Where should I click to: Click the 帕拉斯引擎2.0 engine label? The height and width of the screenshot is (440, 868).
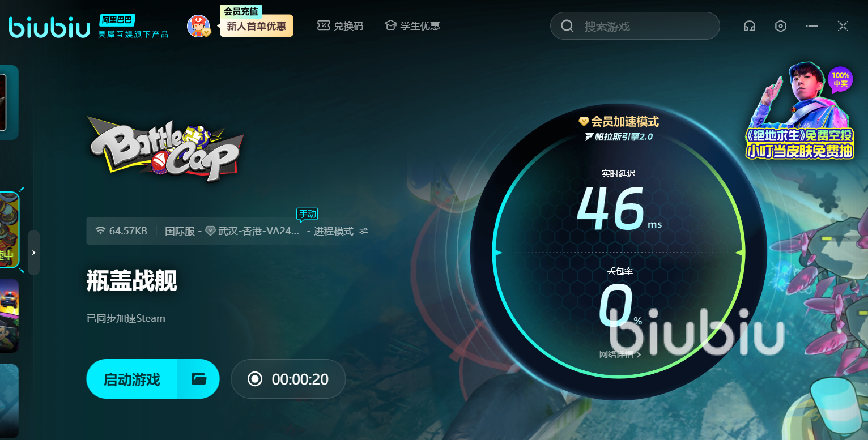click(x=619, y=136)
